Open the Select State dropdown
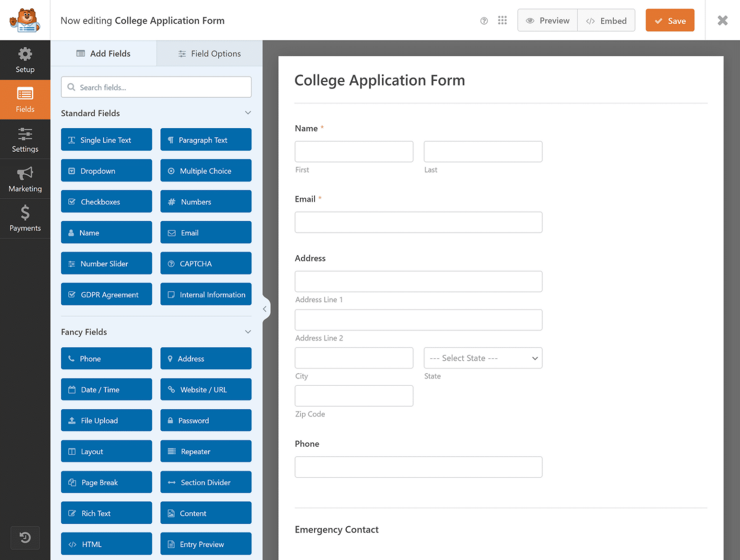Screen dimensions: 740x560 click(x=483, y=358)
